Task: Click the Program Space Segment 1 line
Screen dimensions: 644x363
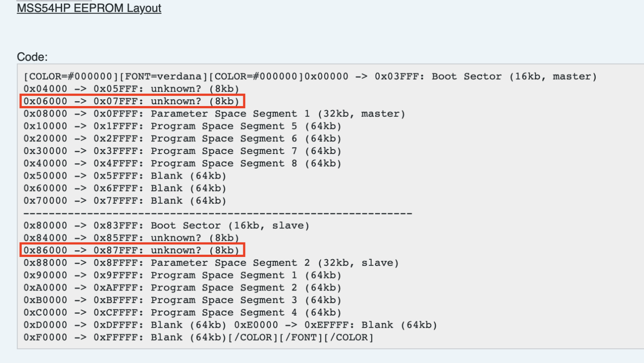Action: pyautogui.click(x=182, y=275)
